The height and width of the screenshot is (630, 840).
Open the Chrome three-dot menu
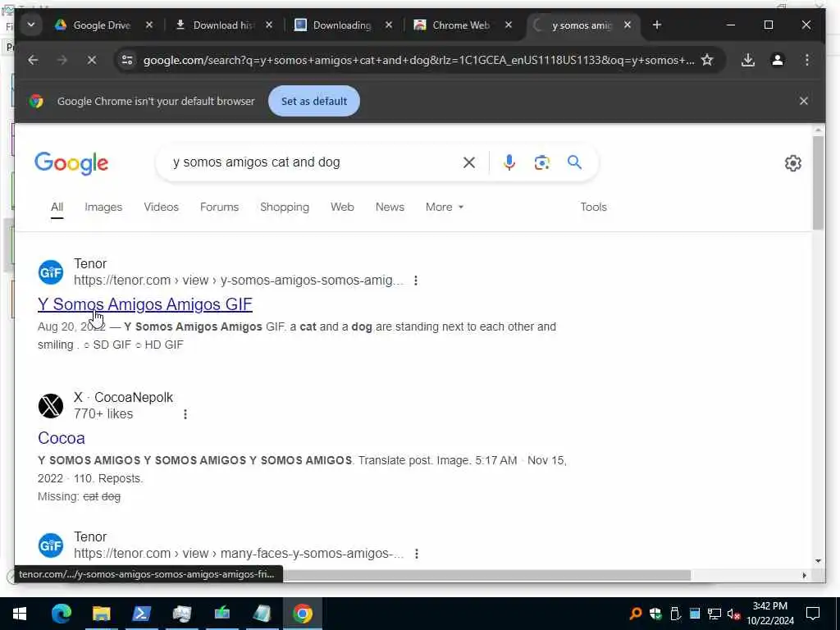coord(807,60)
